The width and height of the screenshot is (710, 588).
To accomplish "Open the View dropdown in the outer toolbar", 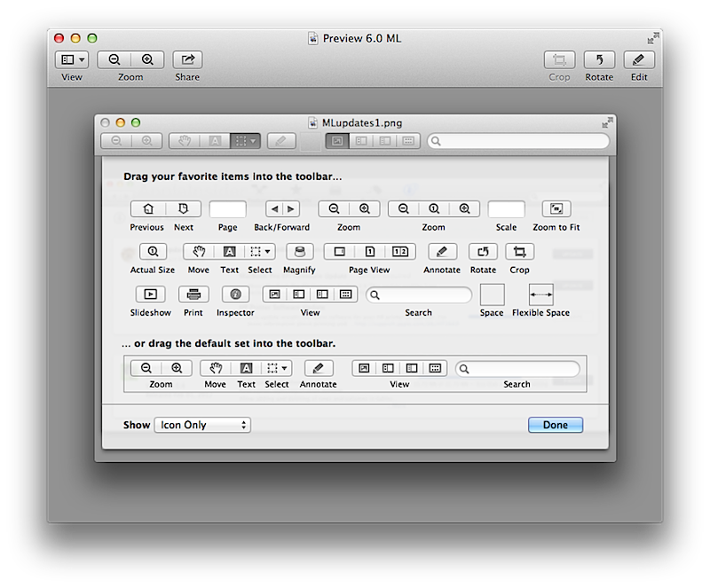I will tap(72, 60).
